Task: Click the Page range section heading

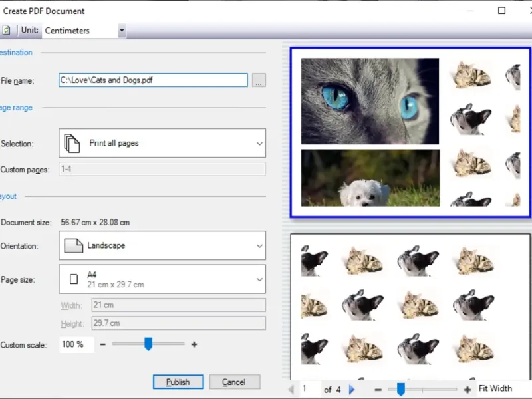Action: pos(16,108)
